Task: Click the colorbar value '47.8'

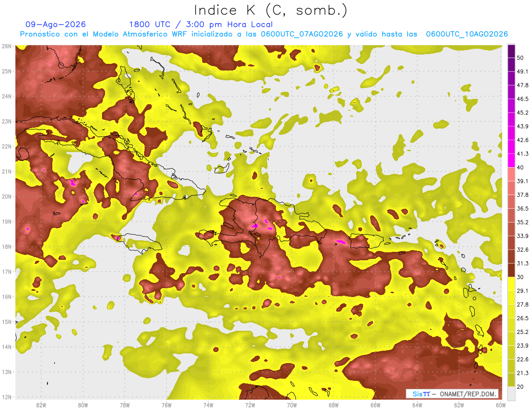Action: (x=523, y=85)
